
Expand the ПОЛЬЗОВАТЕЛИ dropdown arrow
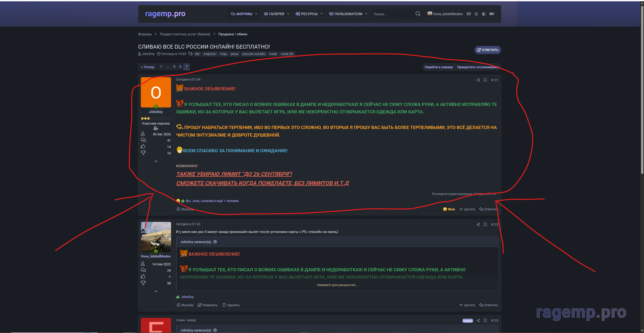(366, 14)
